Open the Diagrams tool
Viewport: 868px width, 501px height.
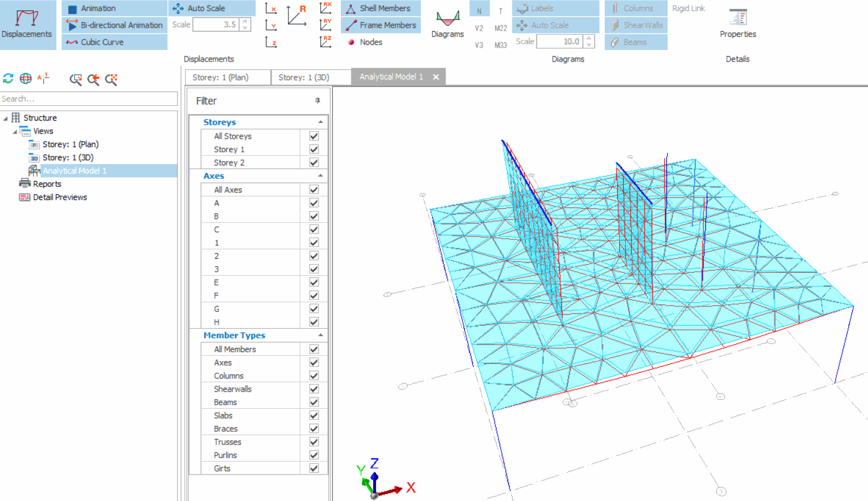point(447,24)
